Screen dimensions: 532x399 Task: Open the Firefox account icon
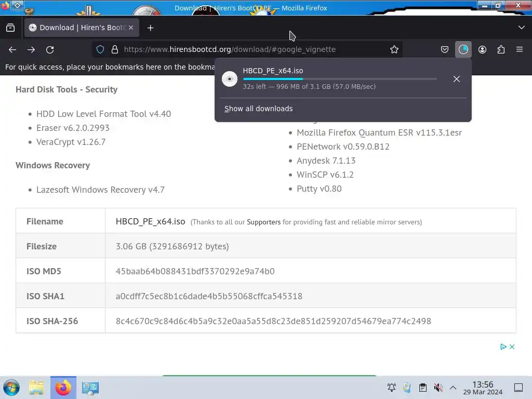coord(482,49)
